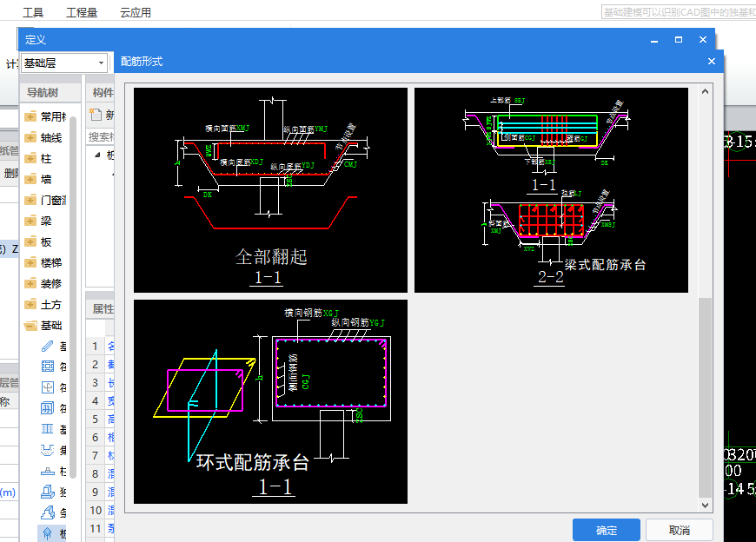This screenshot has height=542, width=756.
Task: Click scroll up arrow in rebar form list
Action: point(705,91)
